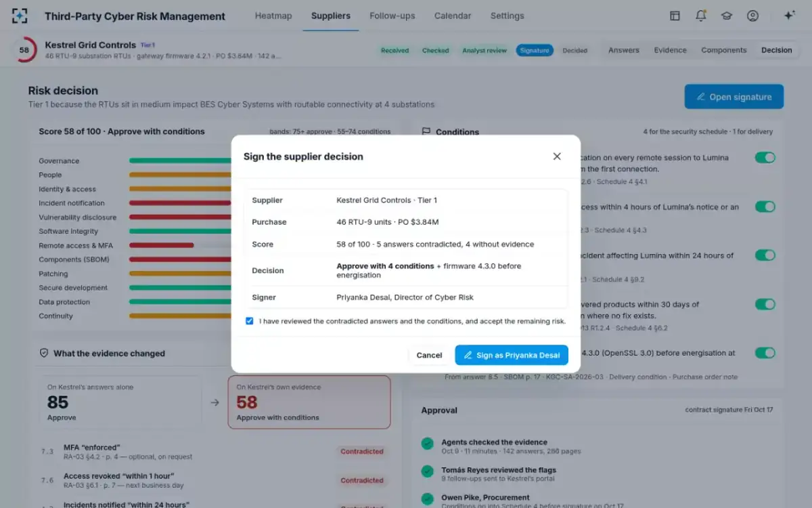Toggle the products within 30 days condition
The image size is (812, 508).
pos(765,304)
